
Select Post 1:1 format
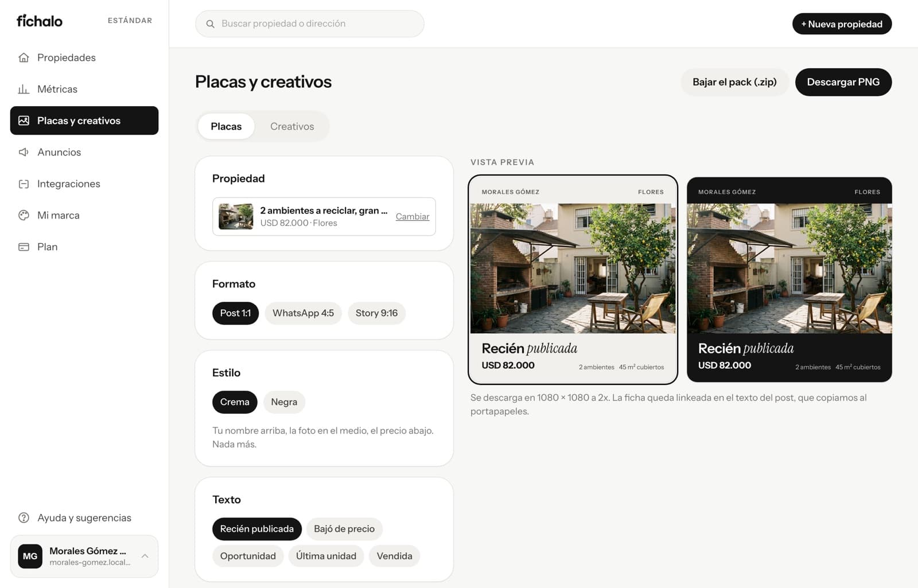(x=235, y=313)
